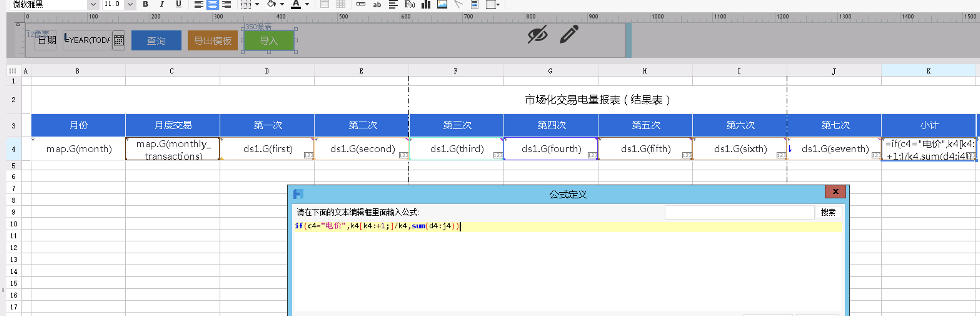Select column K header
This screenshot has height=316, width=980.
(x=928, y=71)
